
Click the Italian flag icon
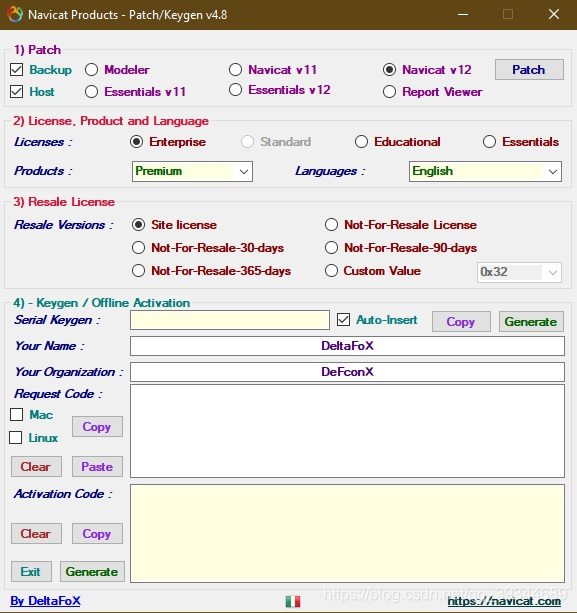click(x=292, y=601)
